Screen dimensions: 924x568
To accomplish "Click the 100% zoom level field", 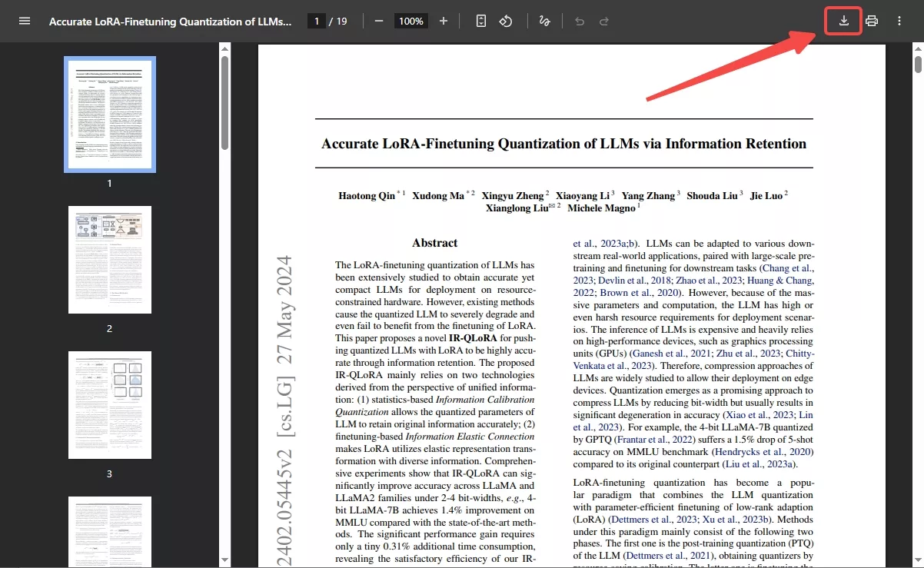I will [x=411, y=21].
